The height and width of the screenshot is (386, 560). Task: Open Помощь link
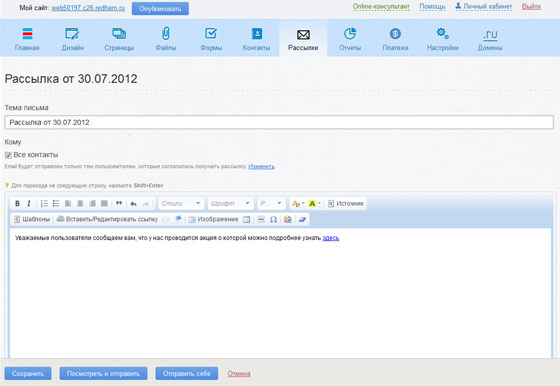(432, 6)
